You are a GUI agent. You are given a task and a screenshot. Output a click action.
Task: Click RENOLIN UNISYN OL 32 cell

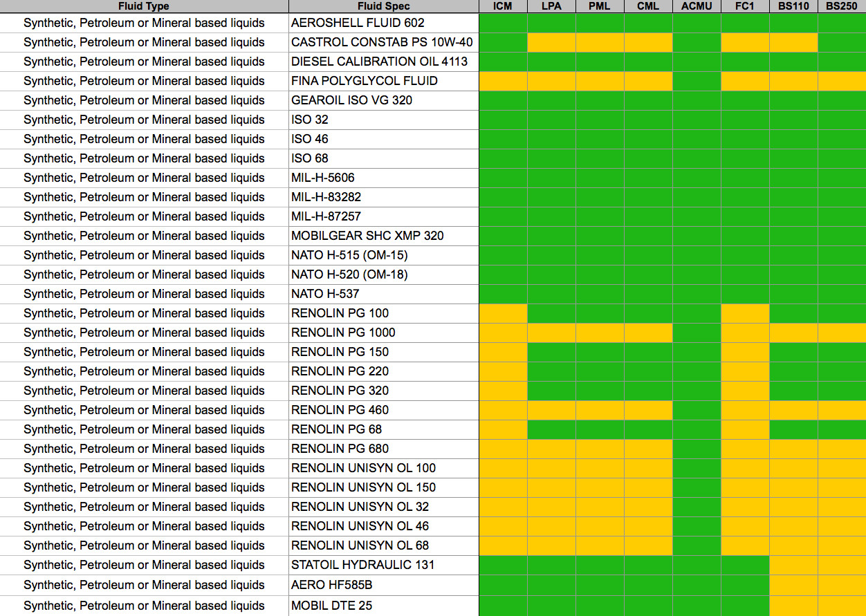(384, 507)
